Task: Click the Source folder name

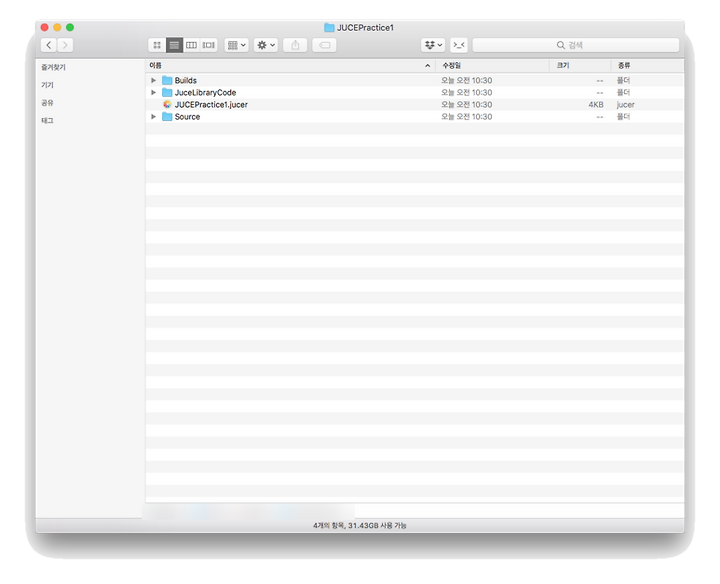Action: tap(187, 117)
